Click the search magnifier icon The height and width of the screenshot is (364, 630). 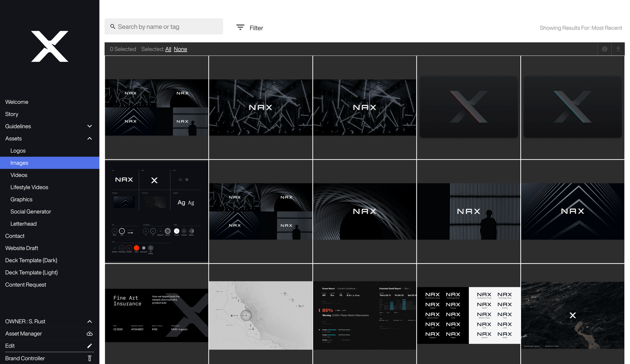[x=112, y=27]
